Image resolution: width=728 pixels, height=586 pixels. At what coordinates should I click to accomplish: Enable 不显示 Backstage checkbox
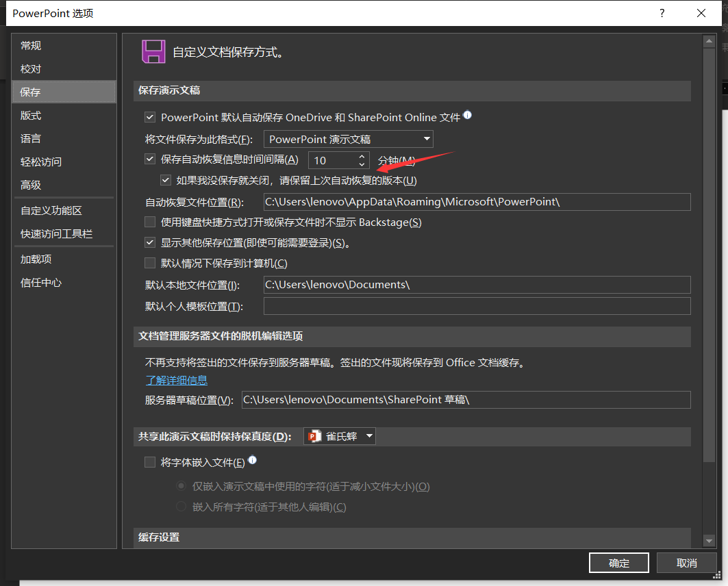[150, 222]
